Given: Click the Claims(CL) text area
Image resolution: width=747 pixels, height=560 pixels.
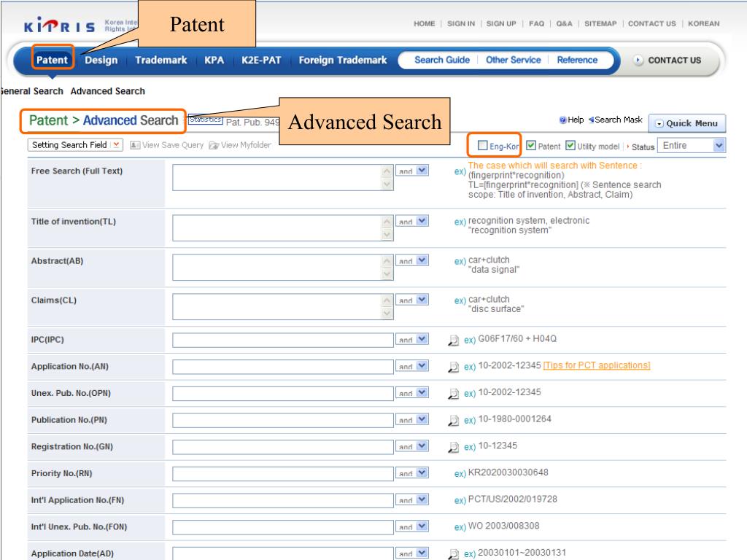Looking at the screenshot, I should click(283, 307).
